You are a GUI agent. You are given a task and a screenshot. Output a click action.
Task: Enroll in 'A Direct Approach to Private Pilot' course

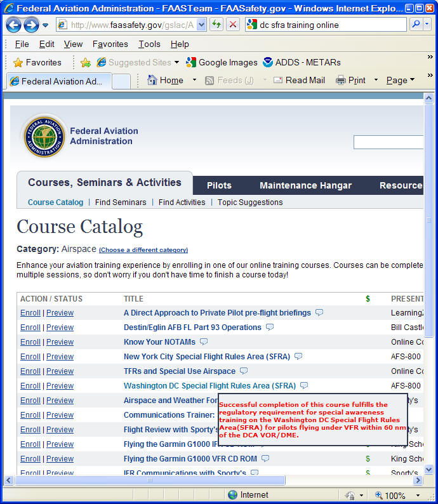(30, 313)
